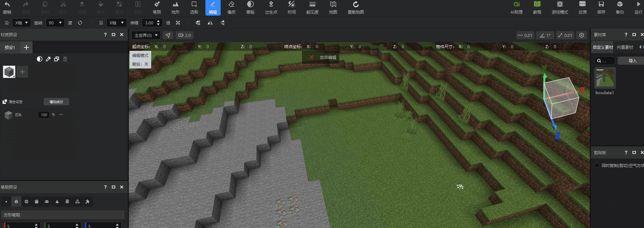Open the AI助理 assistant
The image size is (644, 228).
click(517, 7)
